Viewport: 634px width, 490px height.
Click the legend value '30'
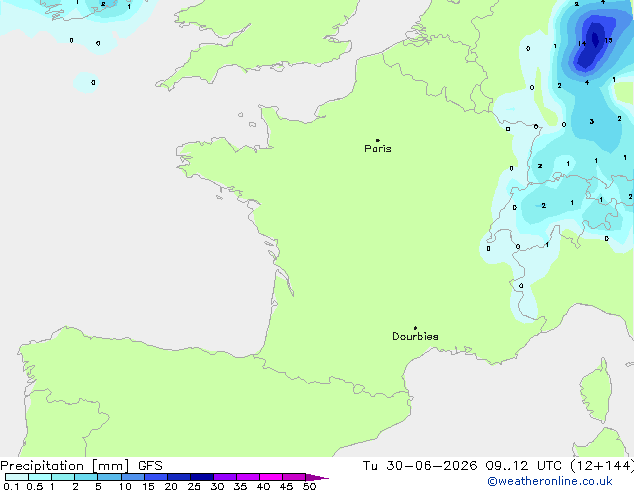coord(217,486)
